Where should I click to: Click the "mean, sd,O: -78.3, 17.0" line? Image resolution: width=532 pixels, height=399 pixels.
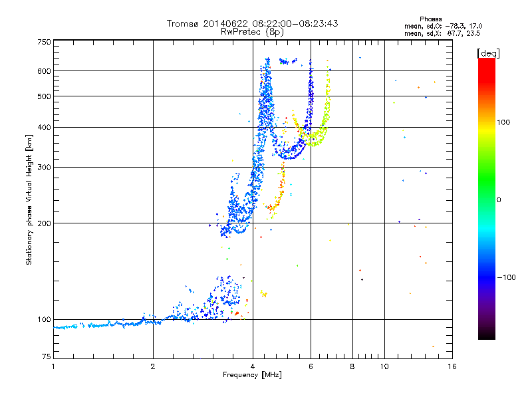(x=443, y=26)
